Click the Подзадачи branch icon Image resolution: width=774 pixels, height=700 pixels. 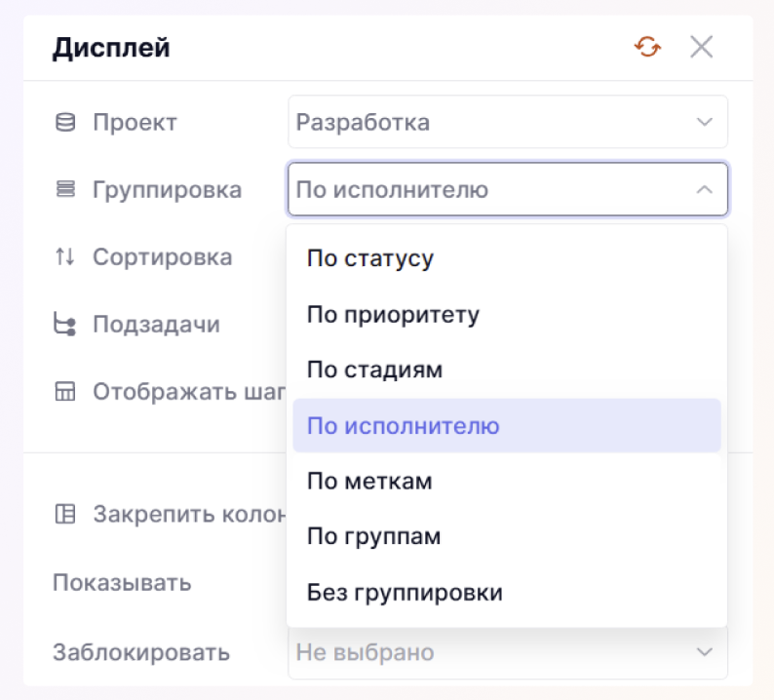coord(65,325)
